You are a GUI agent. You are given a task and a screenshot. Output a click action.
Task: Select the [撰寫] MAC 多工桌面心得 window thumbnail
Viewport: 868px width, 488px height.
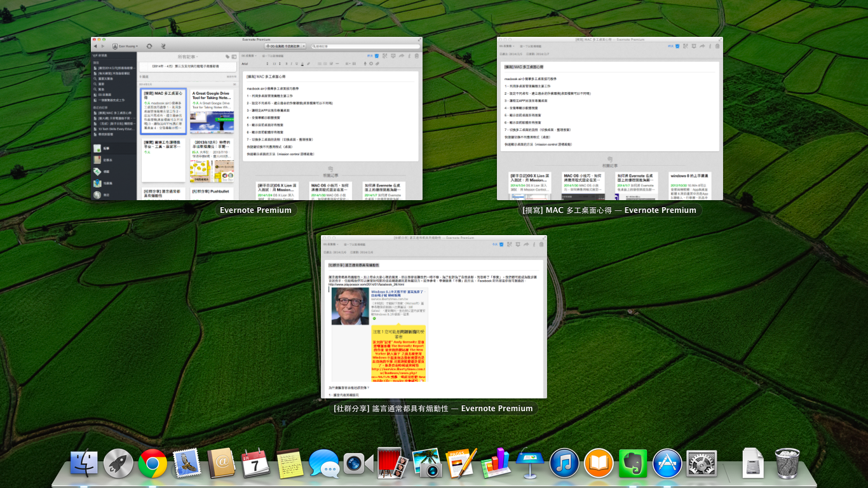[610, 118]
